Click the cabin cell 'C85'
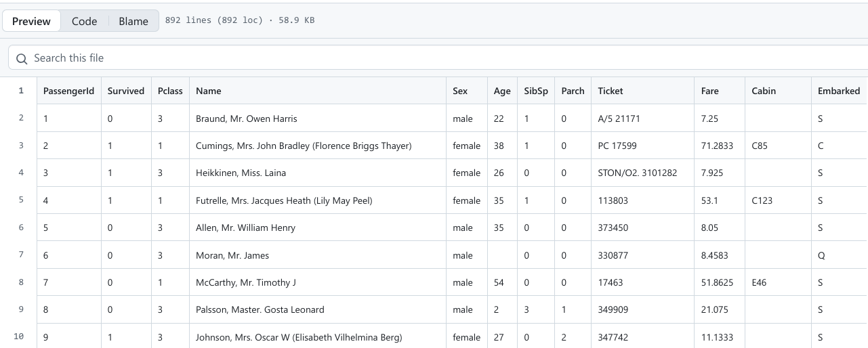The image size is (868, 348). [x=760, y=146]
